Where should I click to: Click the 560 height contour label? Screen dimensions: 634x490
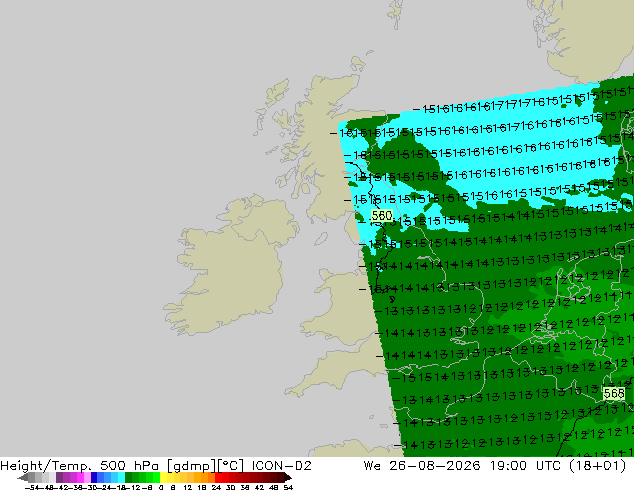[x=381, y=215]
